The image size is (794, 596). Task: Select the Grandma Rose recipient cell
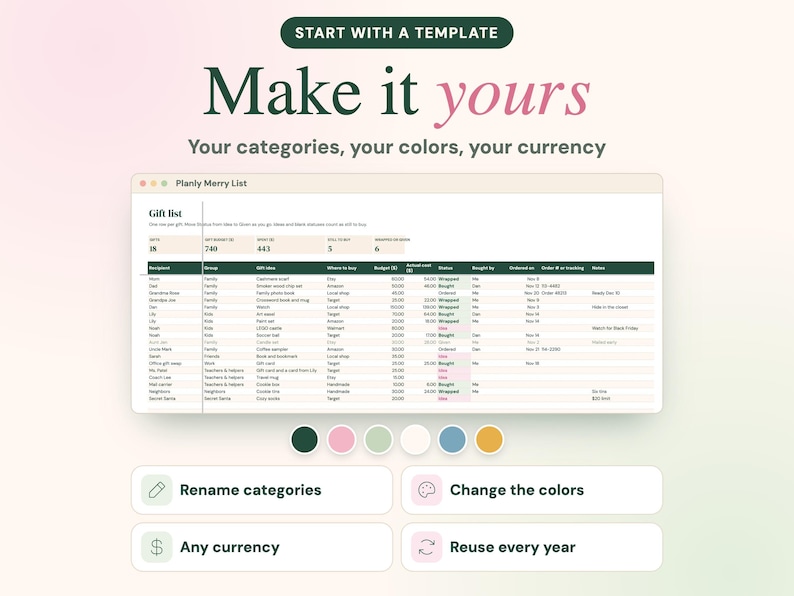pyautogui.click(x=164, y=293)
